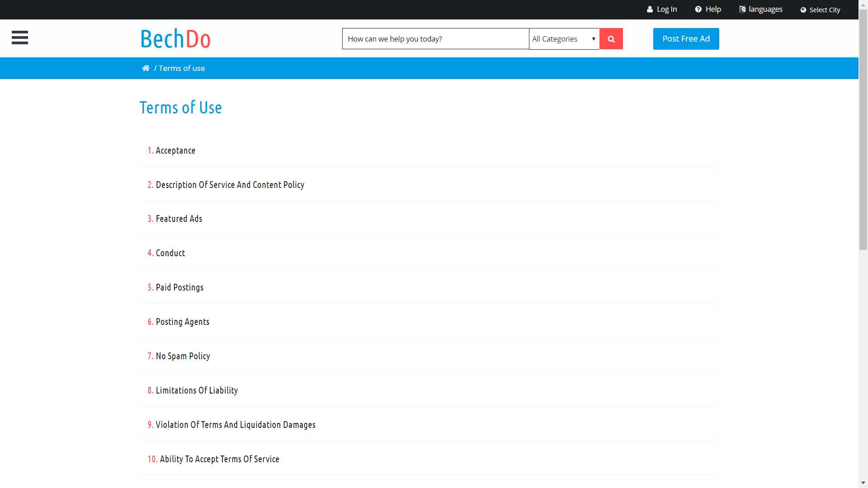Open the Select City menu
868x488 pixels.
[x=825, y=10]
